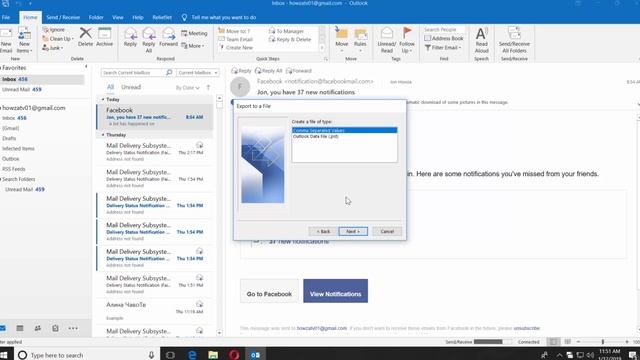
Task: Open the Help ribbon tab
Action: coord(138,18)
